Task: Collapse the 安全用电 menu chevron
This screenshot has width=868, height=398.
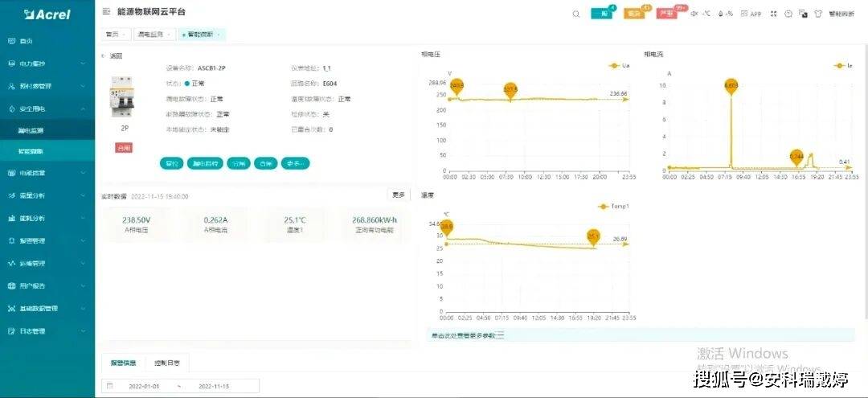Action: [83, 109]
